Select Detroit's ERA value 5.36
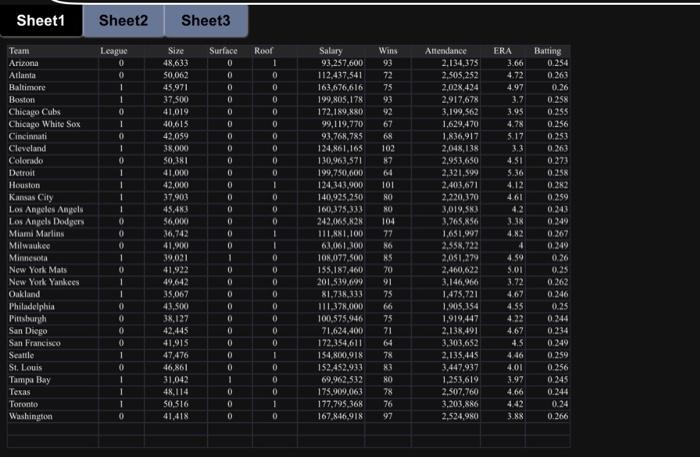Viewport: 700px width, 458px height. [x=515, y=172]
